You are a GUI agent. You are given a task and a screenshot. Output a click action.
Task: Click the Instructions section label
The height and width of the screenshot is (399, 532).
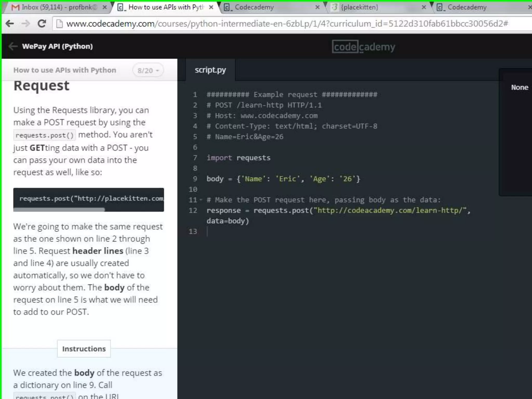point(84,349)
